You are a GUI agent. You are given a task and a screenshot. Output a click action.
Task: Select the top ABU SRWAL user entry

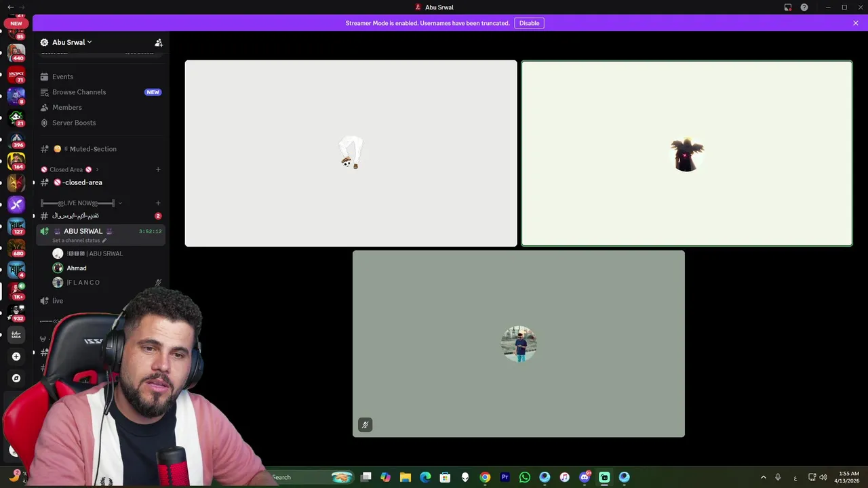point(108,253)
